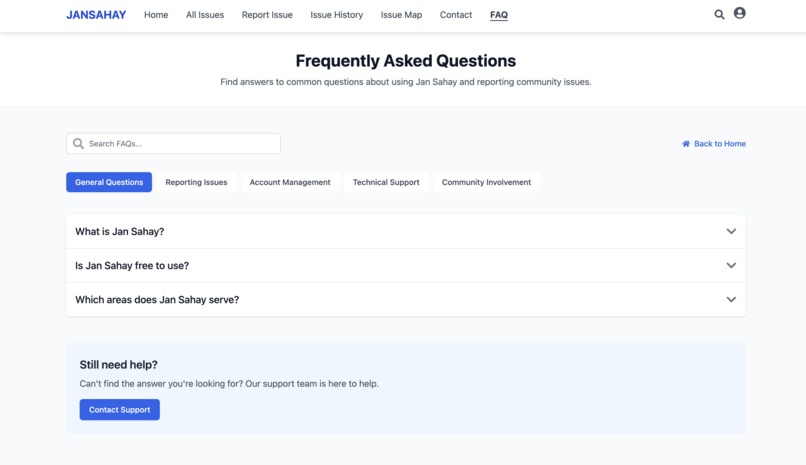Open Issue History from navigation
The image size is (806, 465).
pos(337,15)
